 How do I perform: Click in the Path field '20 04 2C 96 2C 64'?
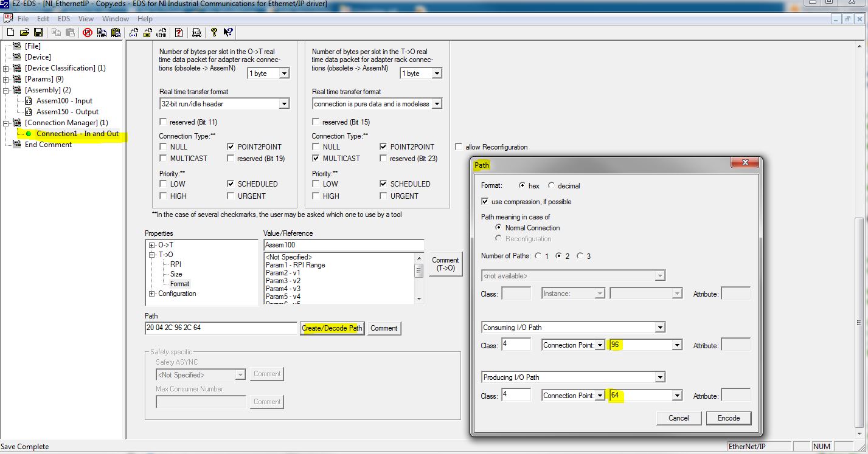coord(221,328)
